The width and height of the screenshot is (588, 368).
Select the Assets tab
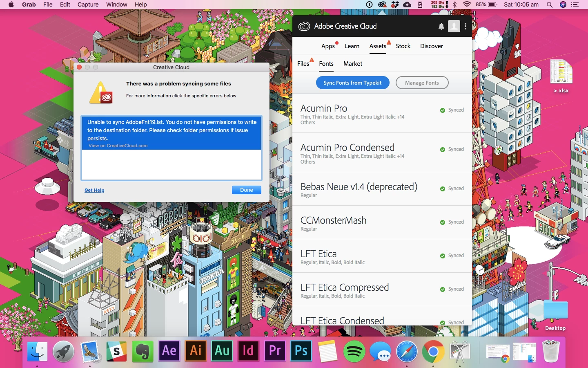point(378,46)
